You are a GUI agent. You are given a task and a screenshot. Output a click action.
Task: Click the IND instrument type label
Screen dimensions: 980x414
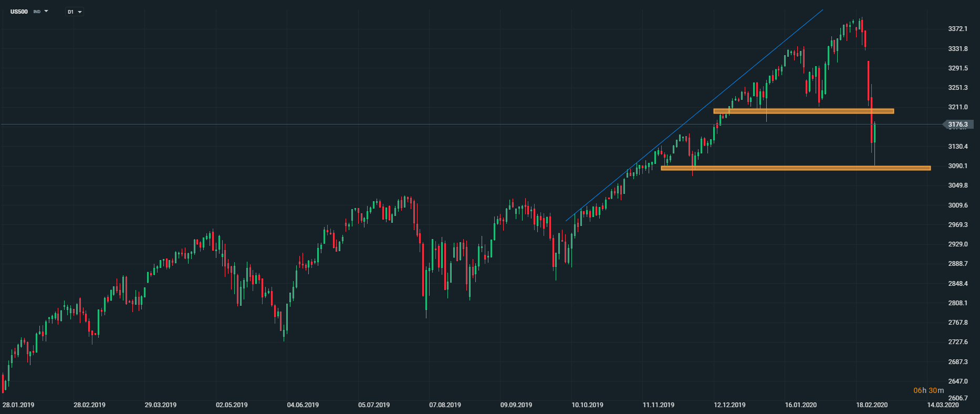point(37,12)
